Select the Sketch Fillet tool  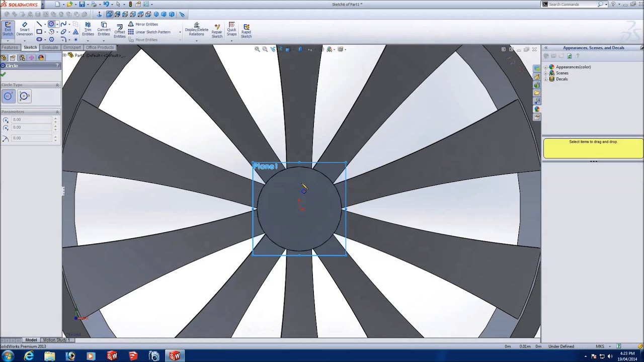click(63, 39)
